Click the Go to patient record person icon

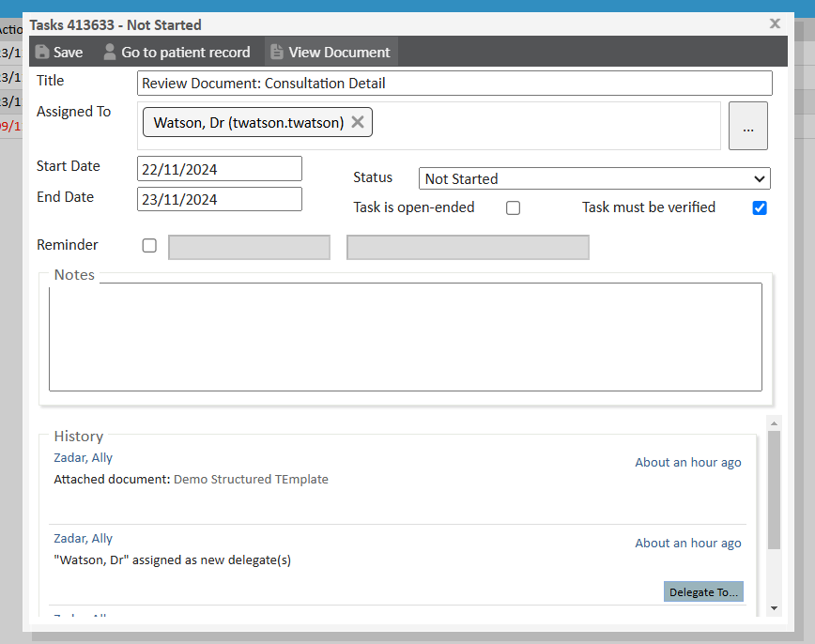click(x=110, y=53)
